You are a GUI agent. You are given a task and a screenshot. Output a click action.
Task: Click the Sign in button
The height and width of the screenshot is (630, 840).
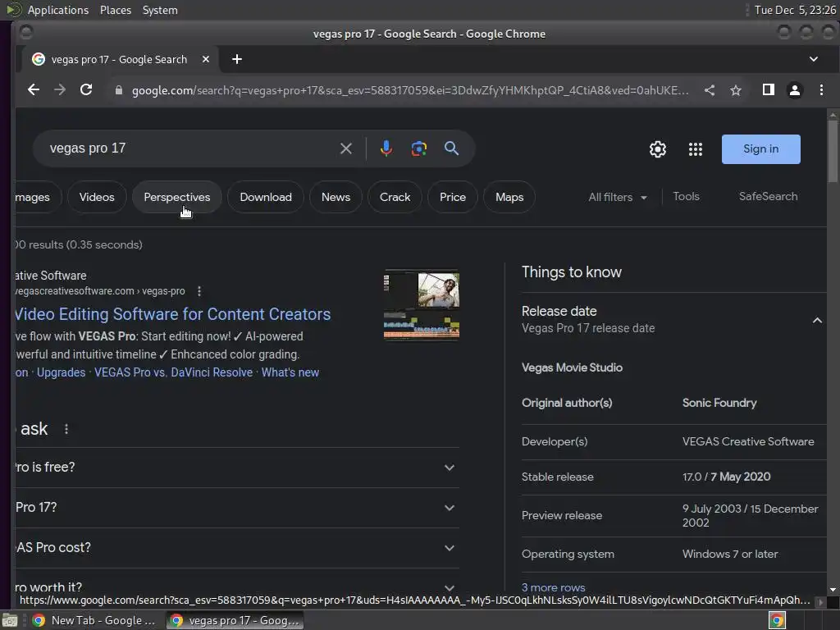point(760,149)
